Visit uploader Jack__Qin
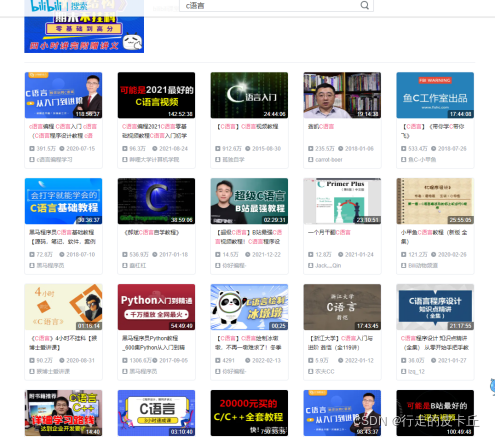 coord(328,266)
